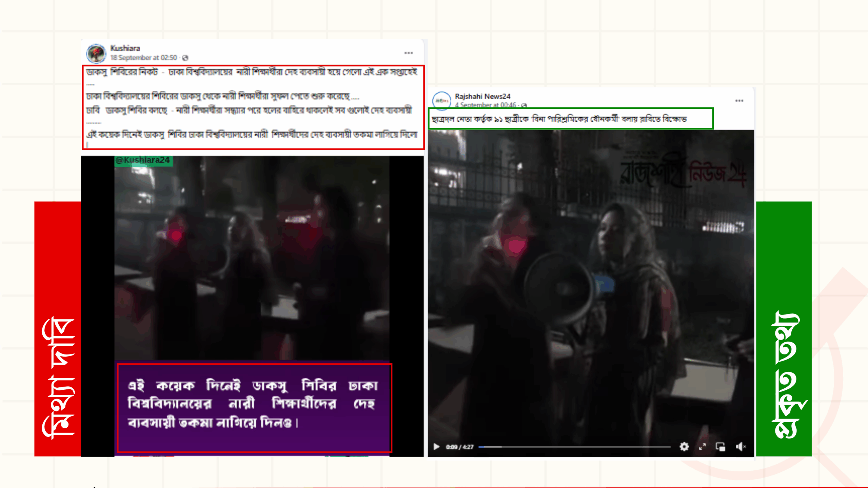Click the picture-in-picture icon
The width and height of the screenshot is (868, 488).
(720, 447)
